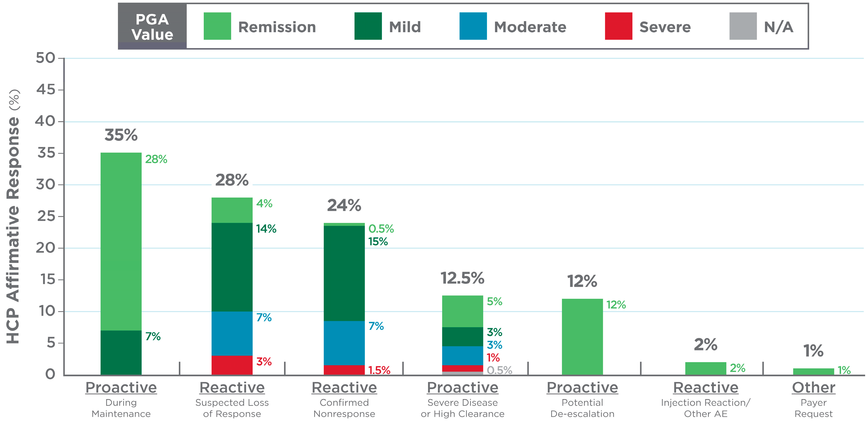Click the Remission legend color swatch

pos(217,26)
